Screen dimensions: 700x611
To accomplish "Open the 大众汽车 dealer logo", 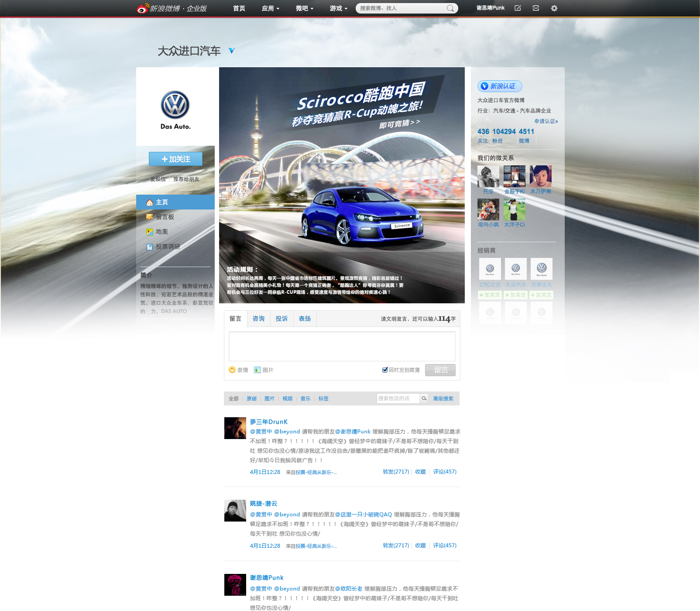I will point(516,269).
